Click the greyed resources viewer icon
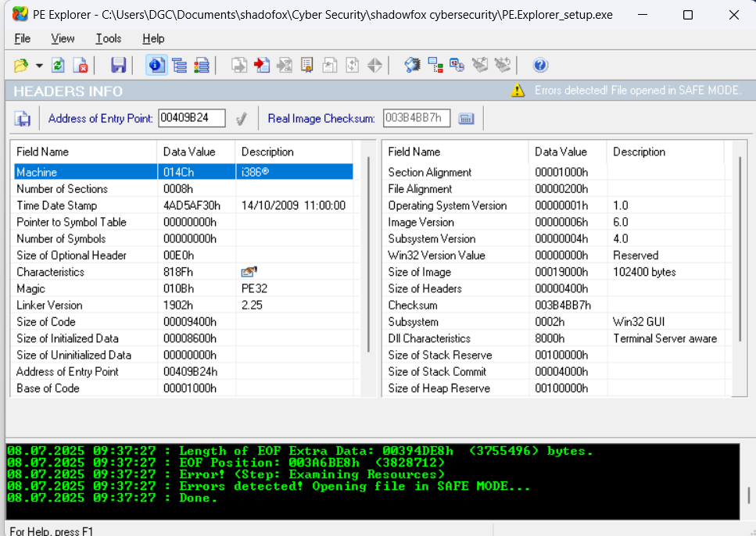The height and width of the screenshot is (536, 756). coord(285,65)
